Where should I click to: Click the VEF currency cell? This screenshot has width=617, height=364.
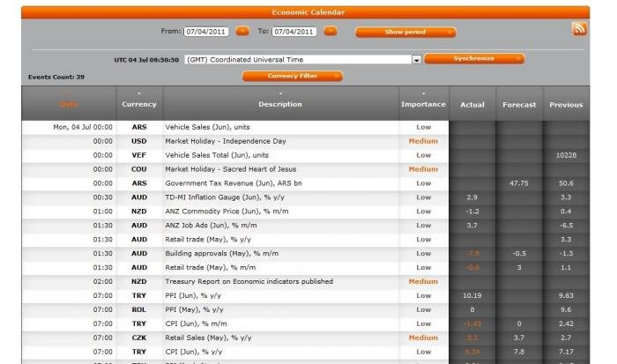coord(139,155)
